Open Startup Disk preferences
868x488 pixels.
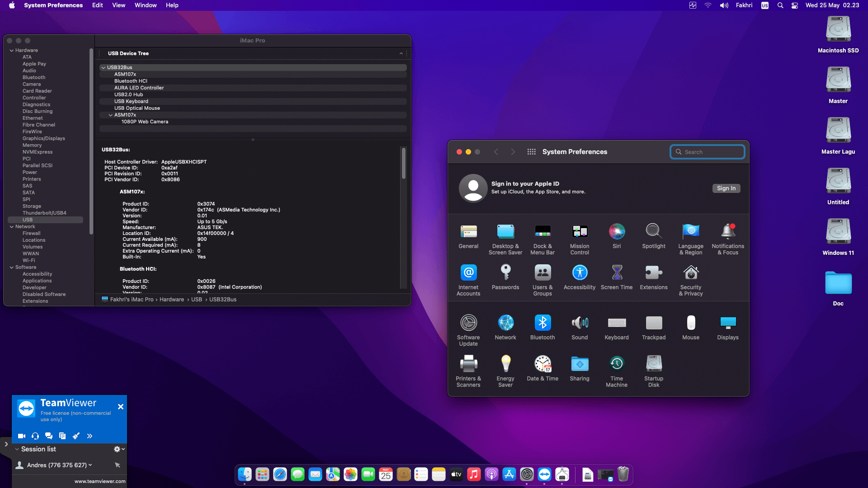pyautogui.click(x=654, y=372)
